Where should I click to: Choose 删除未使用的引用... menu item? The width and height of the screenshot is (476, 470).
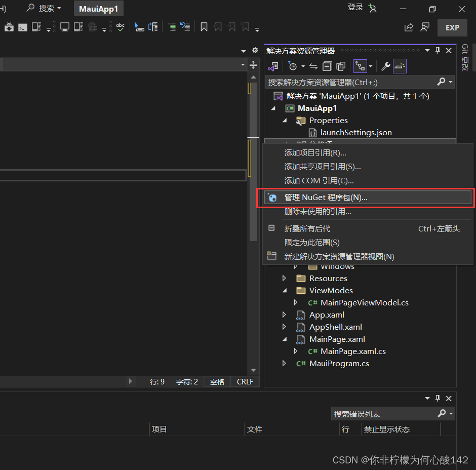coord(368,212)
